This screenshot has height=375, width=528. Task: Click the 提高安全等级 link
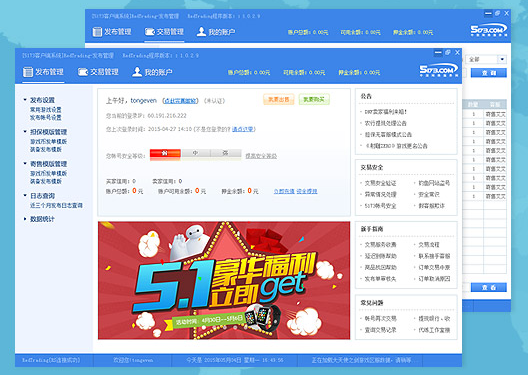[261, 156]
